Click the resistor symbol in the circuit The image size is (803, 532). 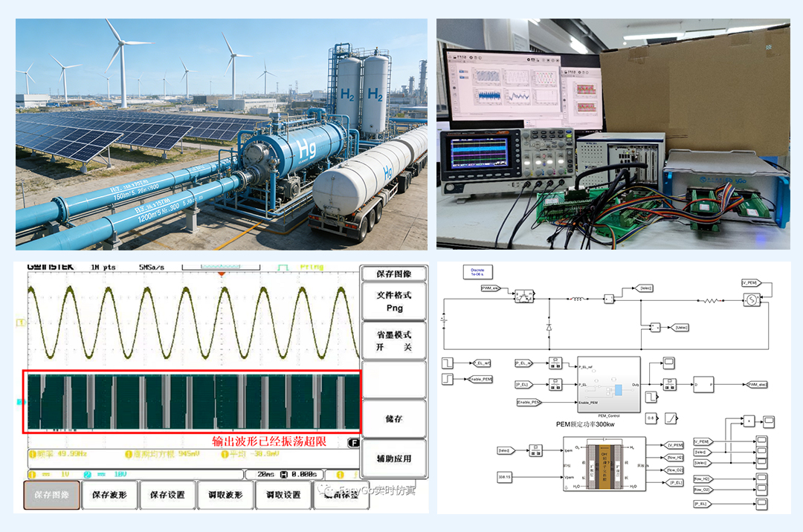pyautogui.click(x=710, y=301)
